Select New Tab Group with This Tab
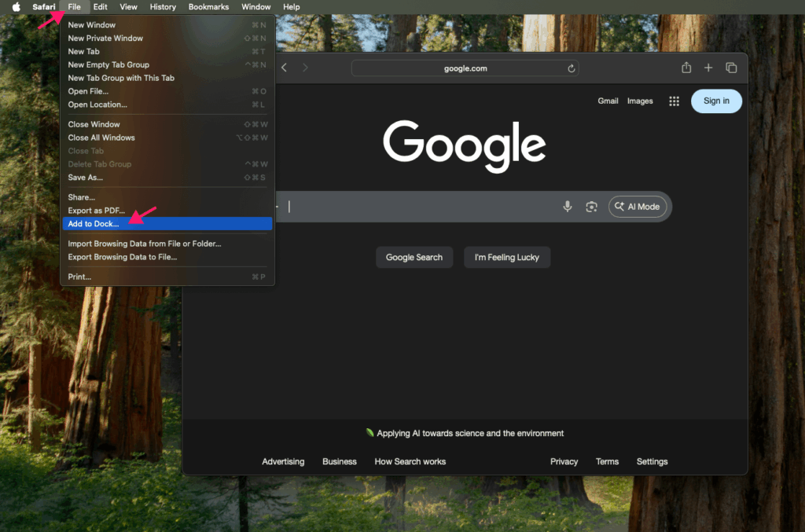 point(167,78)
